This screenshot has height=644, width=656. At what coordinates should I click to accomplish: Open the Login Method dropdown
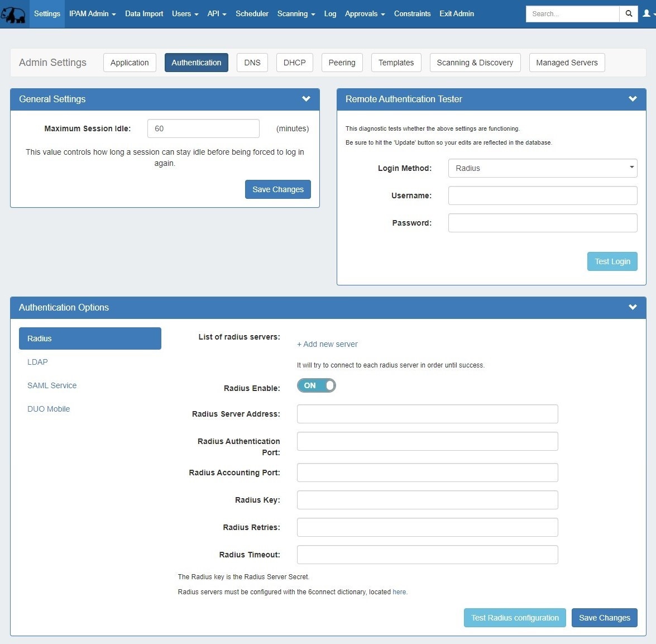pyautogui.click(x=542, y=168)
